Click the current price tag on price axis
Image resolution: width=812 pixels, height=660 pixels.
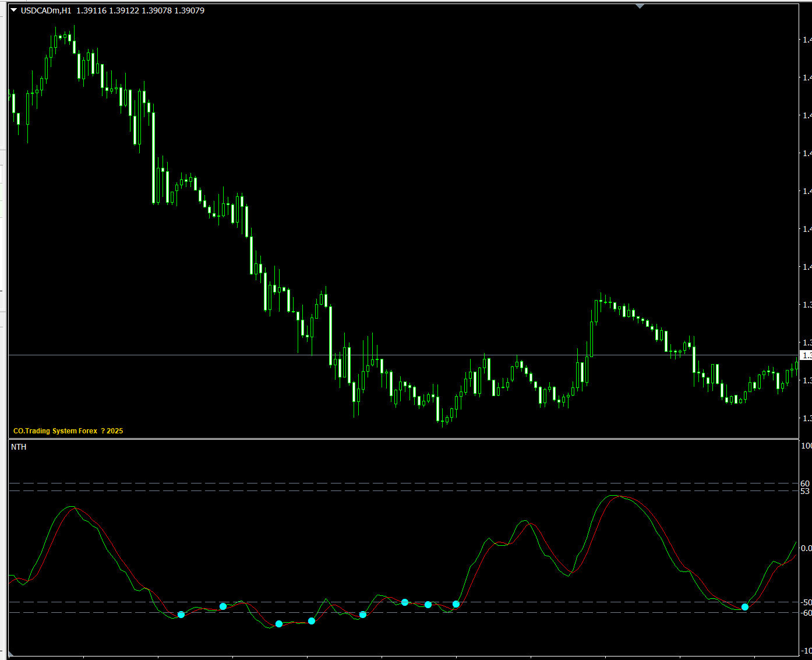point(807,355)
